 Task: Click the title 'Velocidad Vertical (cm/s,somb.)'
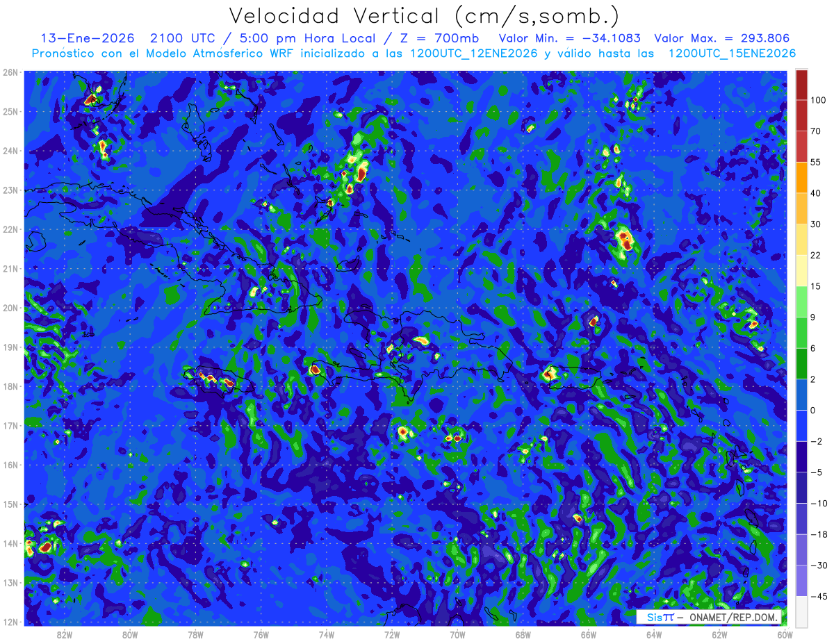pyautogui.click(x=424, y=16)
